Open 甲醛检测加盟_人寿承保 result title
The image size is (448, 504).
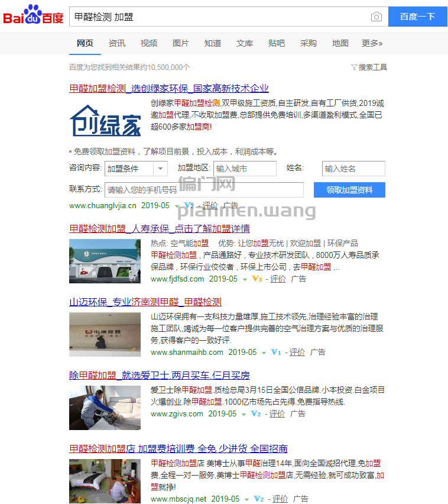pyautogui.click(x=160, y=228)
